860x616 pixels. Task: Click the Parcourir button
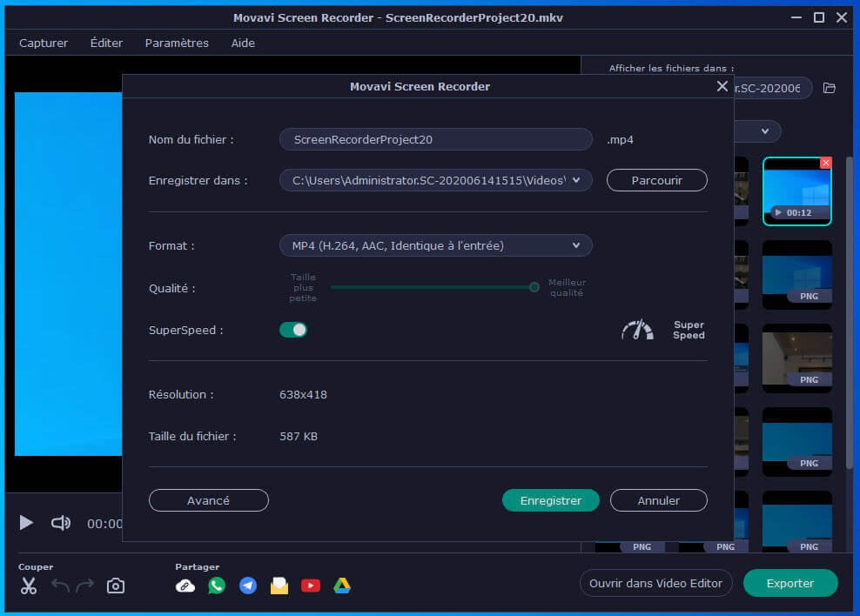(657, 180)
